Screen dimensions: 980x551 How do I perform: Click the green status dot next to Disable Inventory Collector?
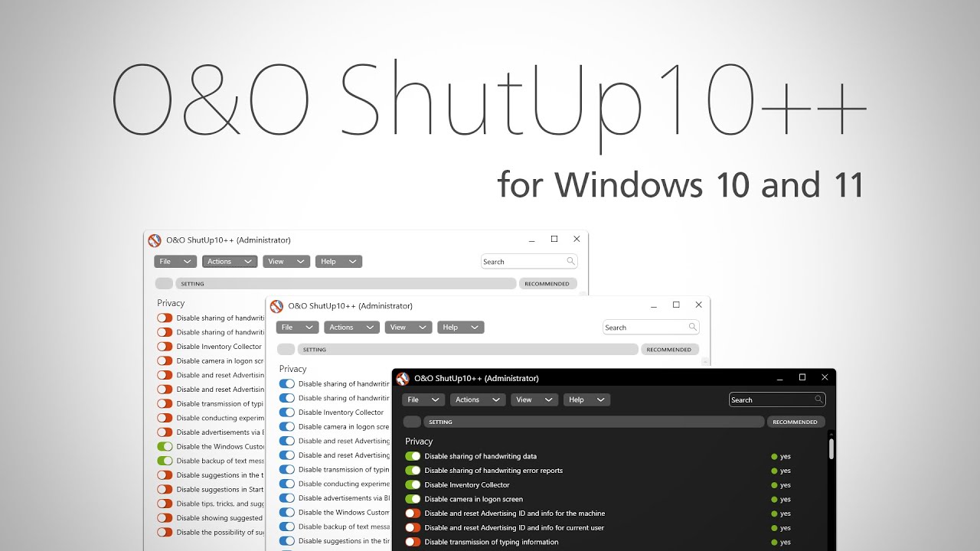[x=773, y=484]
